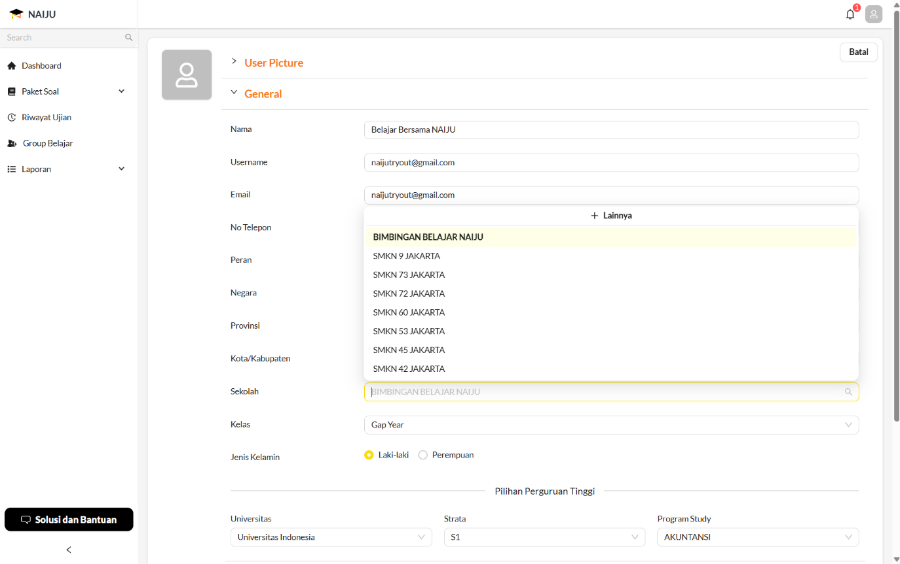Go to the Dashboard page
The height and width of the screenshot is (564, 900).
41,66
